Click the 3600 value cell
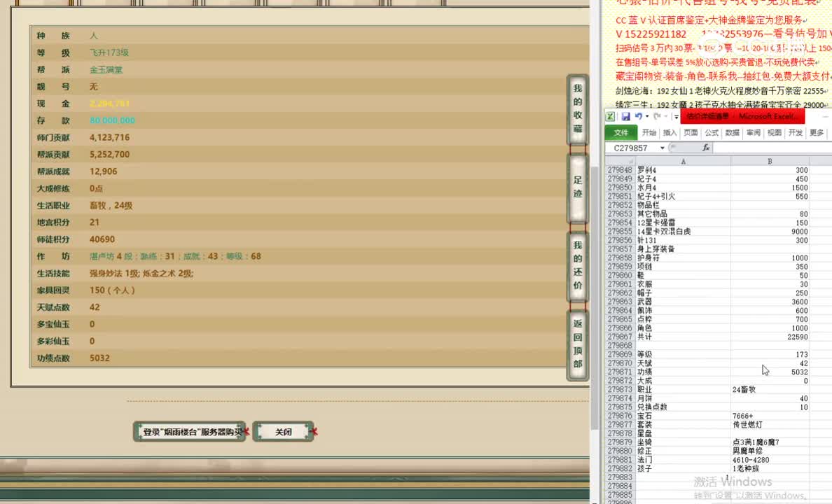 [x=770, y=301]
